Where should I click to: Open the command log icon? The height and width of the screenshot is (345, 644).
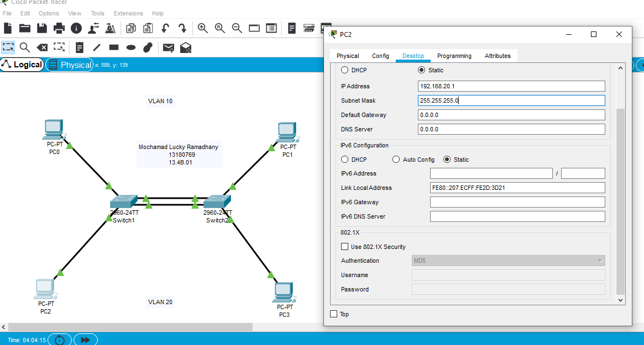pos(292,28)
